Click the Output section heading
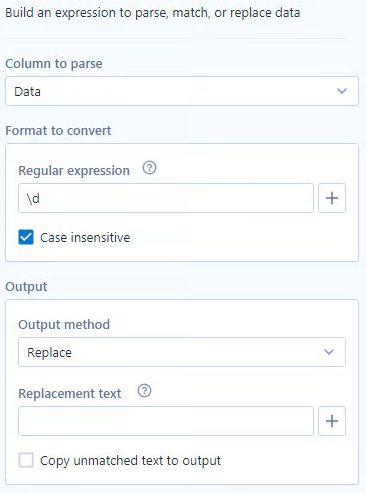366x493 pixels. tap(26, 287)
